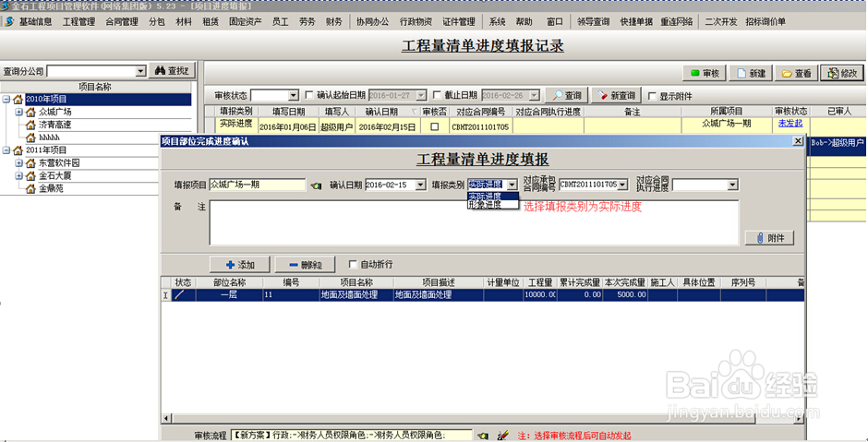Enable the 显示附件 checkbox
The image size is (868, 442).
pyautogui.click(x=652, y=96)
